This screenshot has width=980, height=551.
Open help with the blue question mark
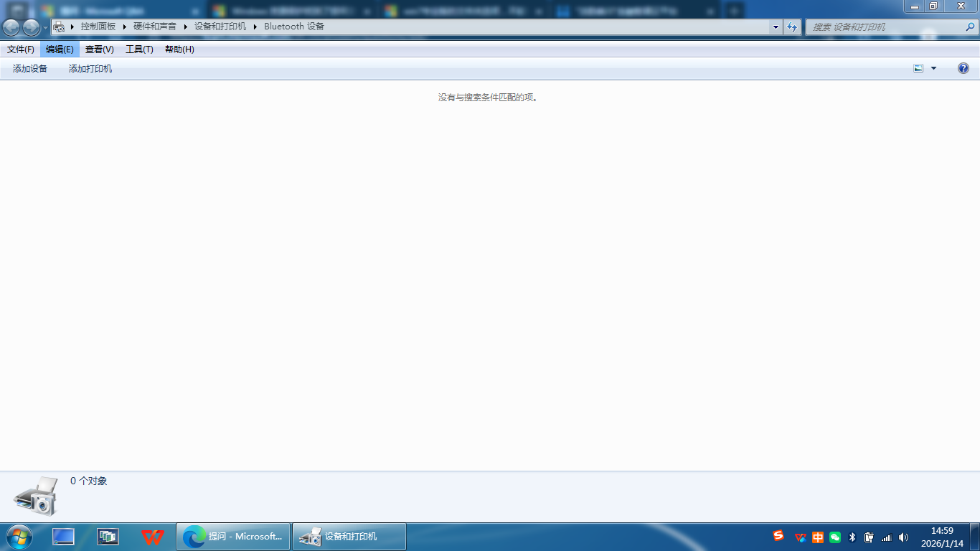[x=963, y=69]
